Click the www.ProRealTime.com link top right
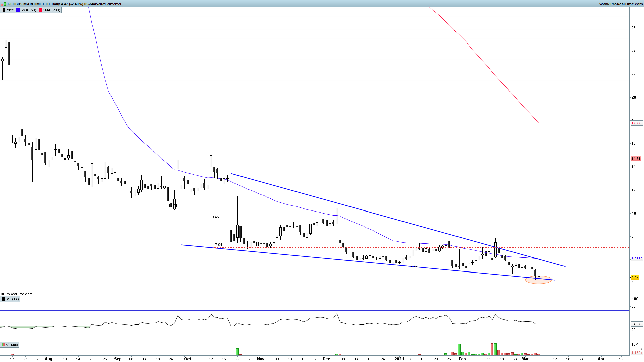644x362 pixels. tap(621, 4)
